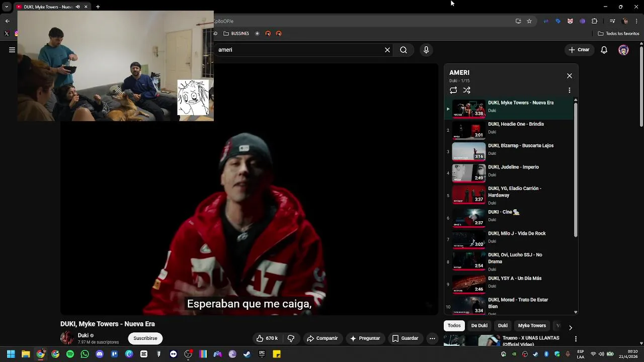The height and width of the screenshot is (362, 644).
Task: Open the YouTube hamburger guide menu
Action: tap(12, 50)
